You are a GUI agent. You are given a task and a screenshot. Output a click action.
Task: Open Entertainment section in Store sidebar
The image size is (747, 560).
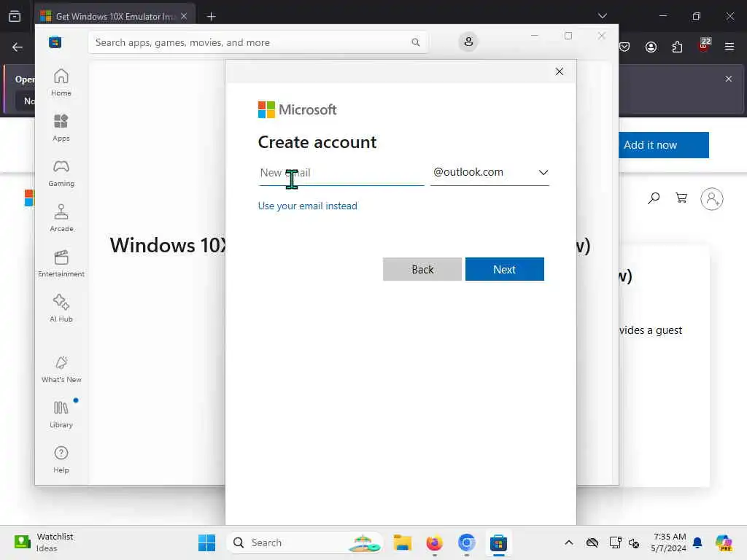(61, 263)
